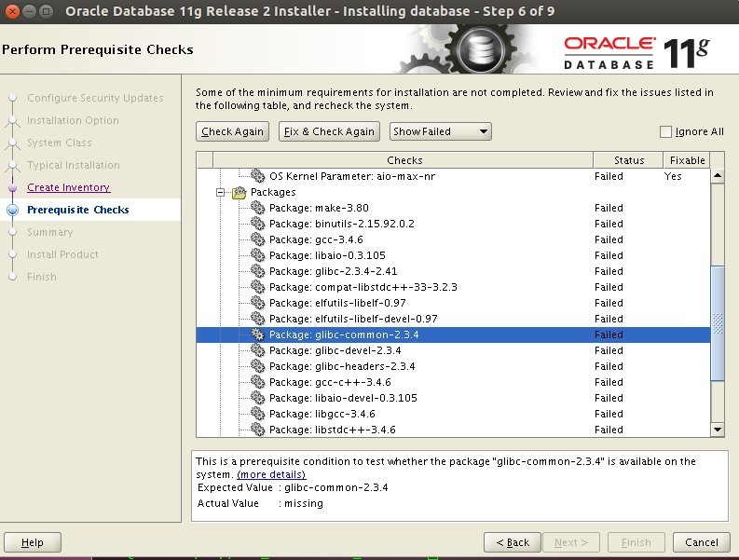Open the Show Failed dropdown
The image size is (739, 560).
[440, 131]
